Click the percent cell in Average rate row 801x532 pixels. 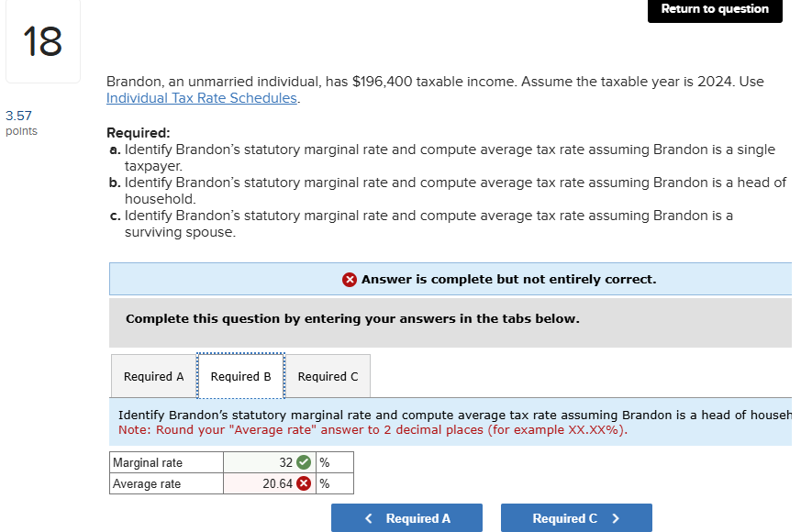click(x=335, y=483)
